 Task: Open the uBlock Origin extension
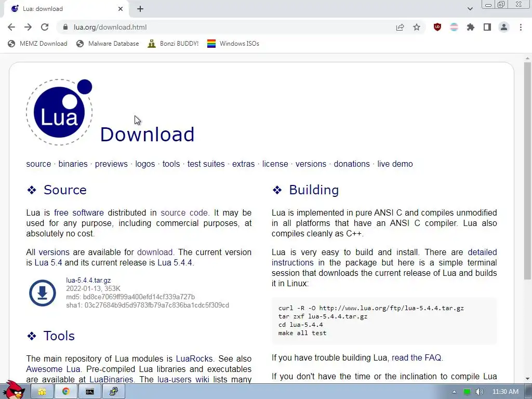[x=437, y=27]
